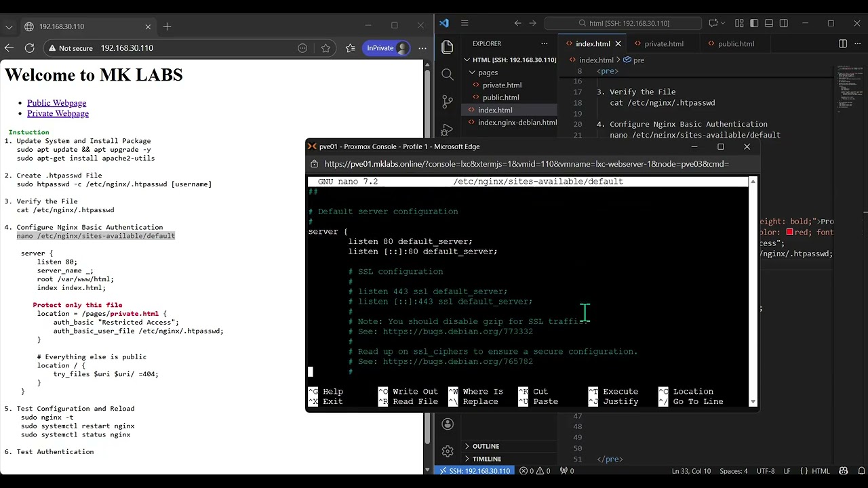Open Customize Layout icon in VS Code
Image resolution: width=868 pixels, height=488 pixels.
coord(739,23)
